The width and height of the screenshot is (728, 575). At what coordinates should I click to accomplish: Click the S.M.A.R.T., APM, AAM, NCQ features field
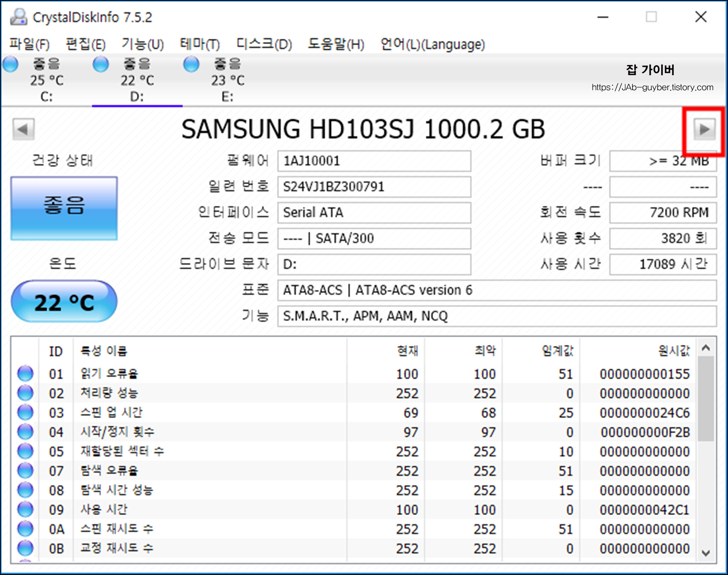click(497, 316)
